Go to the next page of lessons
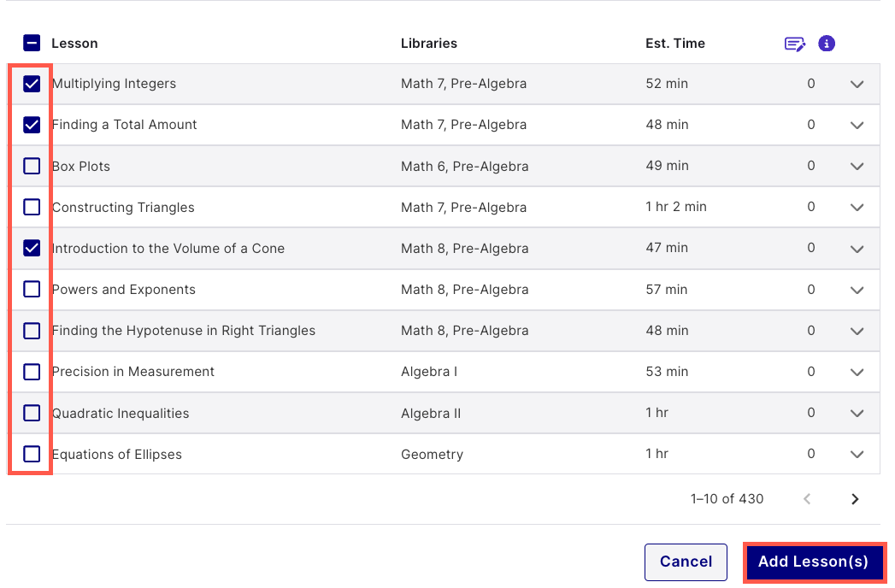The height and width of the screenshot is (588, 895). coord(855,498)
